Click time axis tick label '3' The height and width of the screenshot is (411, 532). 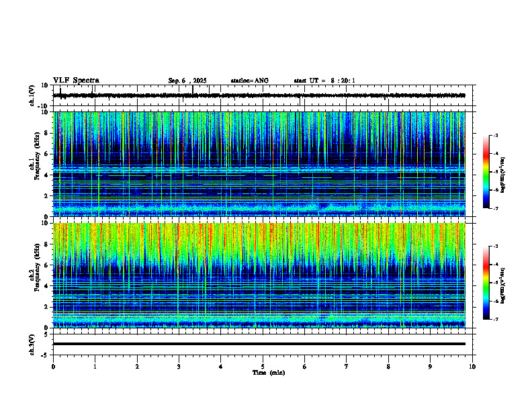[x=179, y=367]
